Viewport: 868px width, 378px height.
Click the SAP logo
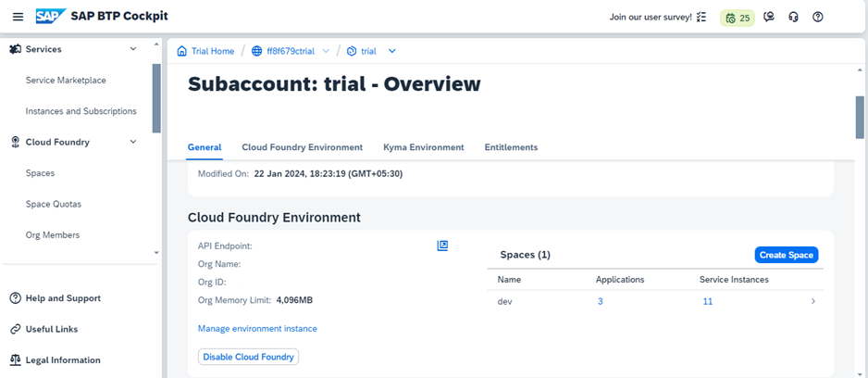click(x=50, y=17)
